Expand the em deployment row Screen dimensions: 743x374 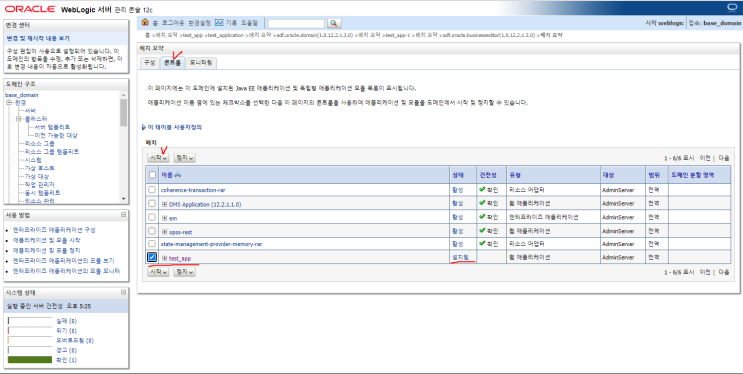pos(164,218)
